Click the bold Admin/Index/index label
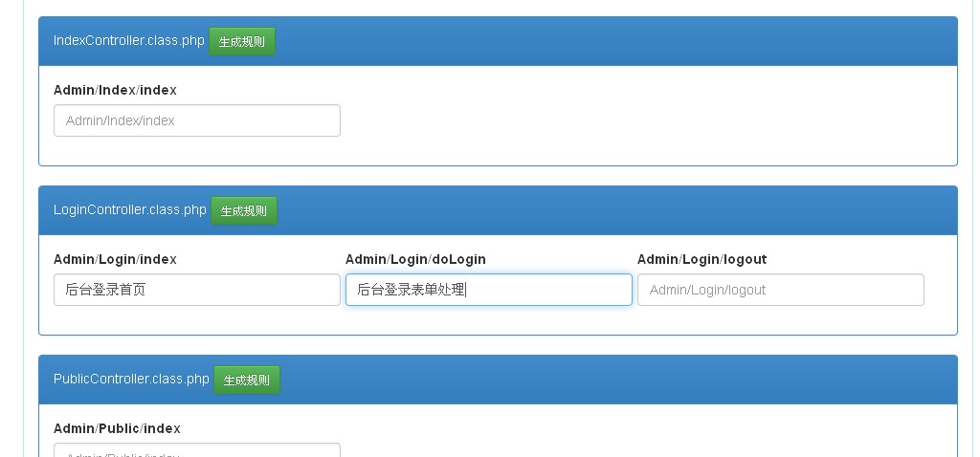980x457 pixels. (x=115, y=90)
